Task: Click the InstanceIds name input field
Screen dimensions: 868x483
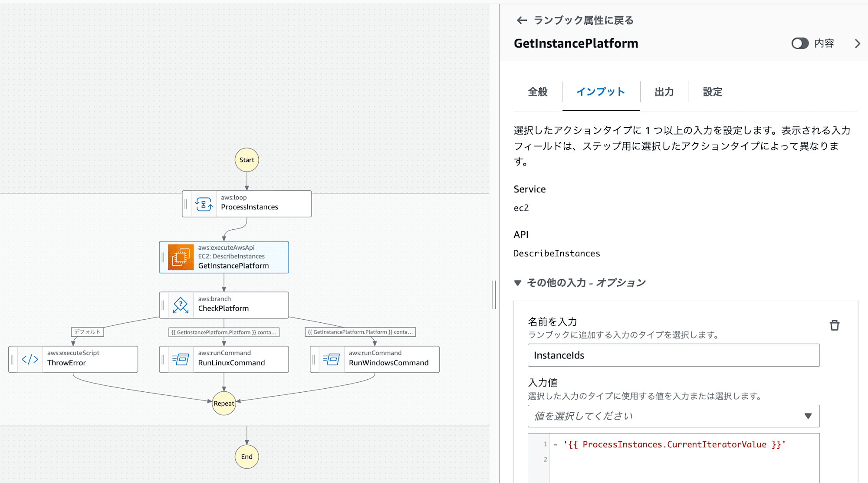Action: [674, 355]
